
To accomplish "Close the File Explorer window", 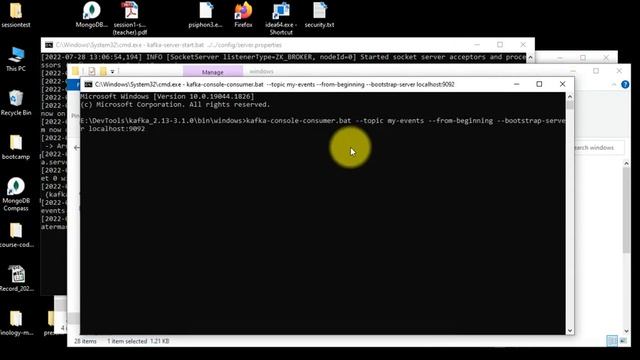I will [619, 71].
